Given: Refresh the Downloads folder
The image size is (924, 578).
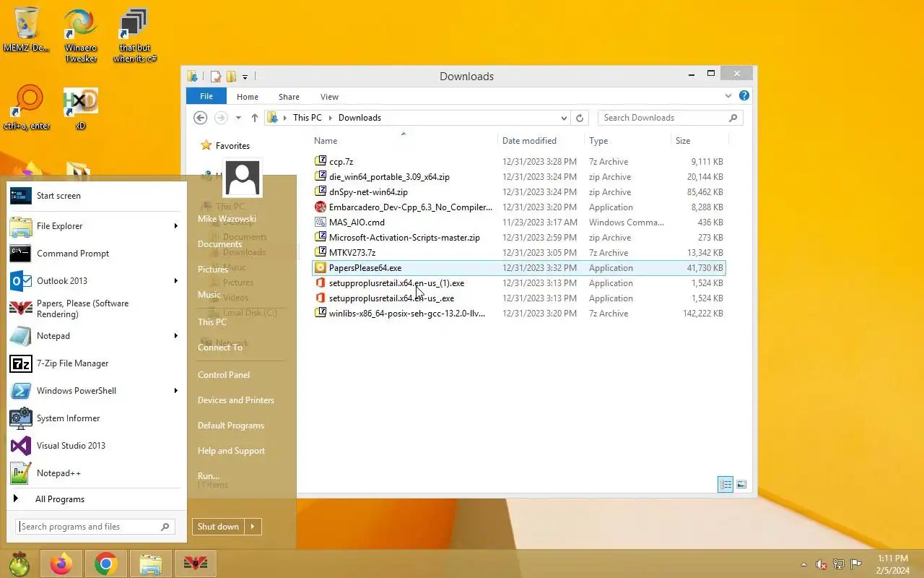Looking at the screenshot, I should coord(580,118).
